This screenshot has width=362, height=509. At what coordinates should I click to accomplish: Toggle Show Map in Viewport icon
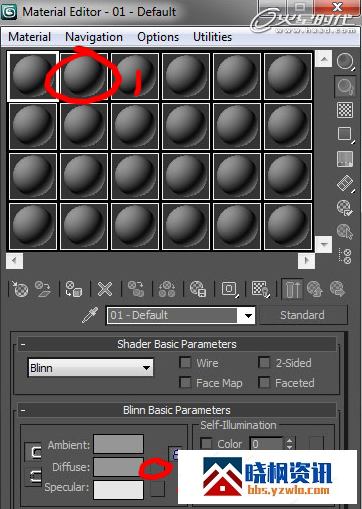point(261,289)
